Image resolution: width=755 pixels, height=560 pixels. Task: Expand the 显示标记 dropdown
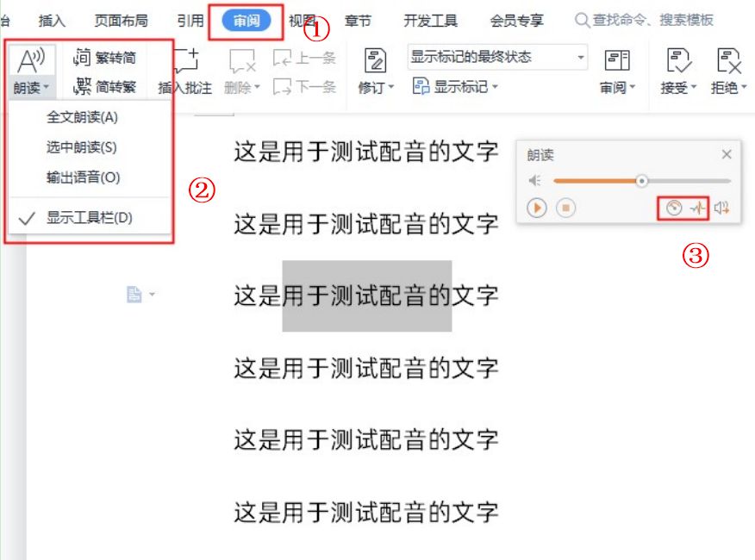tap(455, 87)
